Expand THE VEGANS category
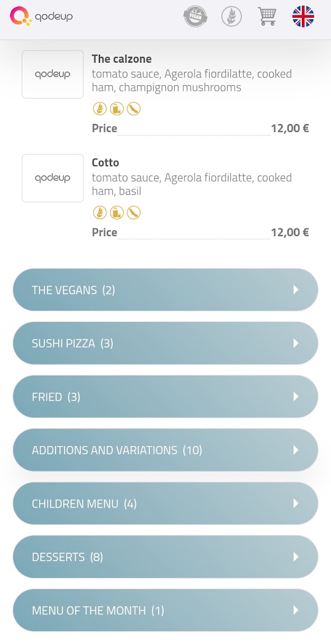Image resolution: width=331 pixels, height=644 pixels. click(x=165, y=290)
